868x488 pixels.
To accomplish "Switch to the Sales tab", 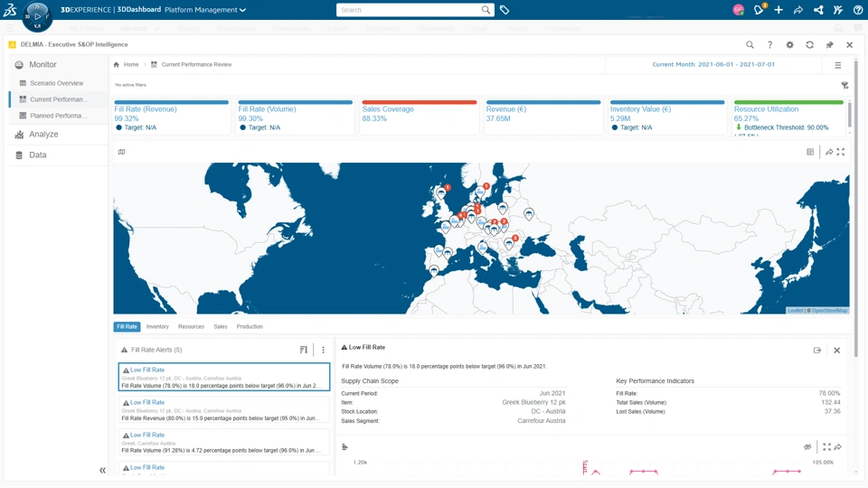I will [x=221, y=327].
